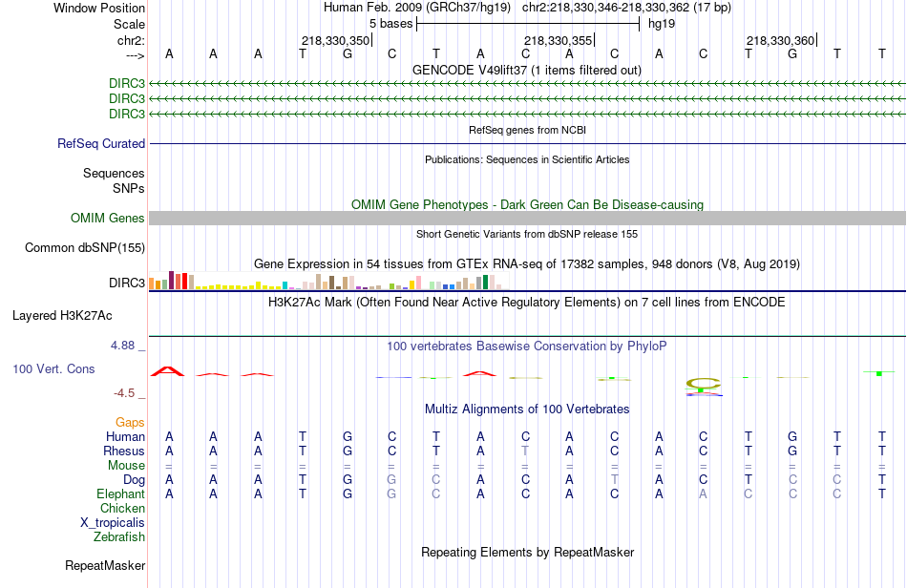The image size is (907, 588).
Task: Click the hg19 label beside the scale bar
Action: tap(662, 24)
